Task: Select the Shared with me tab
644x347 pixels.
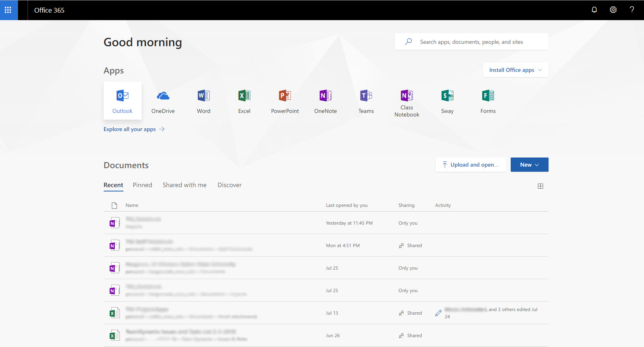Action: [185, 185]
